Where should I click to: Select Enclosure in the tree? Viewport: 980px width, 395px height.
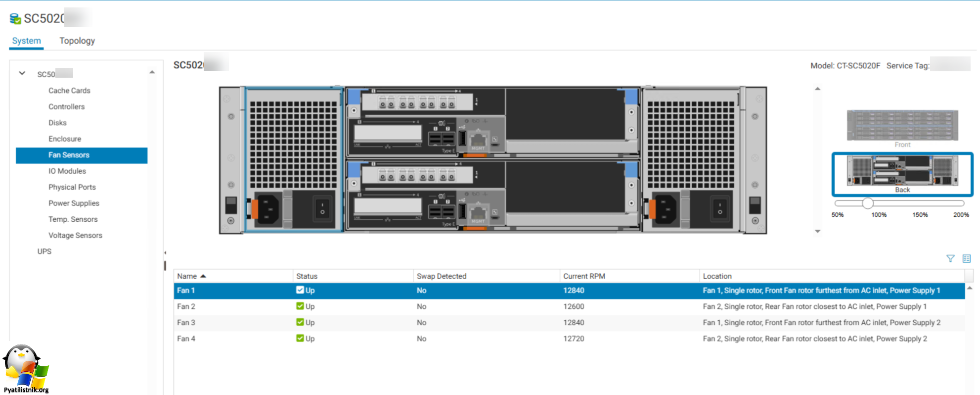(x=65, y=139)
